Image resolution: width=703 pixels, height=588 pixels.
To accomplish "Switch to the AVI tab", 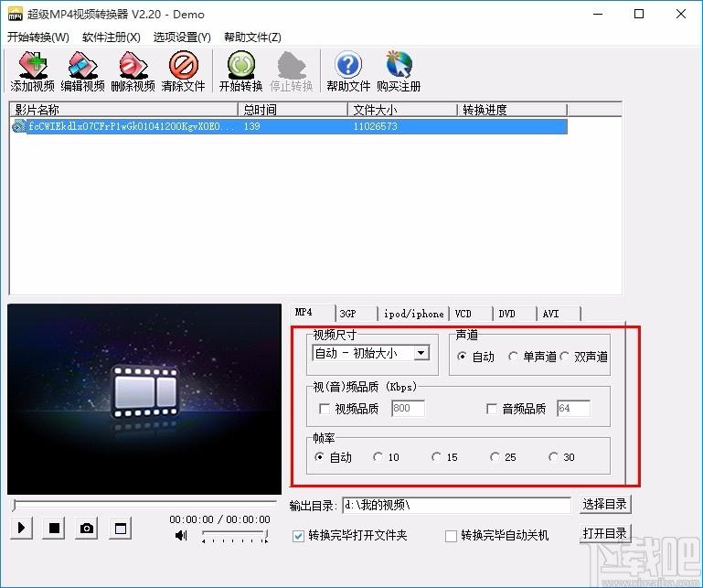I will [x=559, y=314].
